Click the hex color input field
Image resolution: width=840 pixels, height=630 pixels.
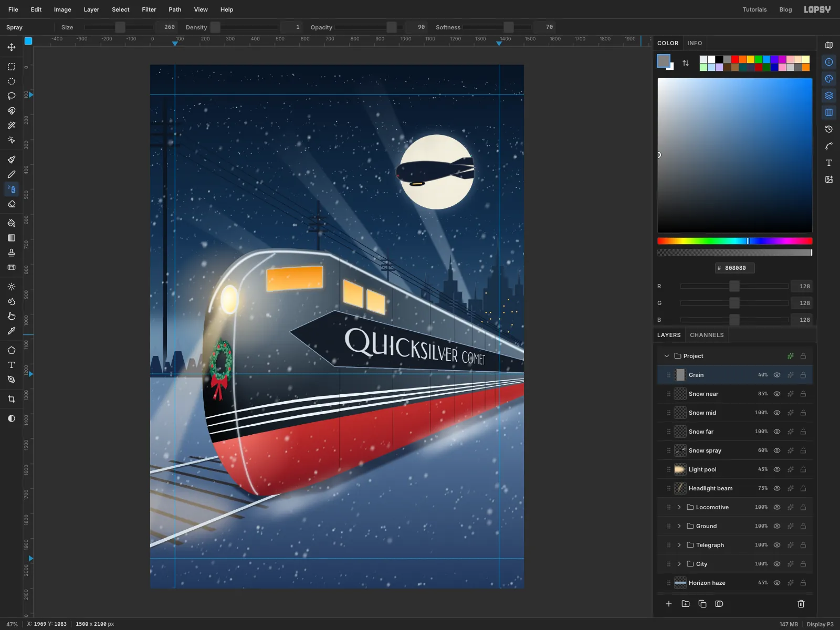click(735, 268)
